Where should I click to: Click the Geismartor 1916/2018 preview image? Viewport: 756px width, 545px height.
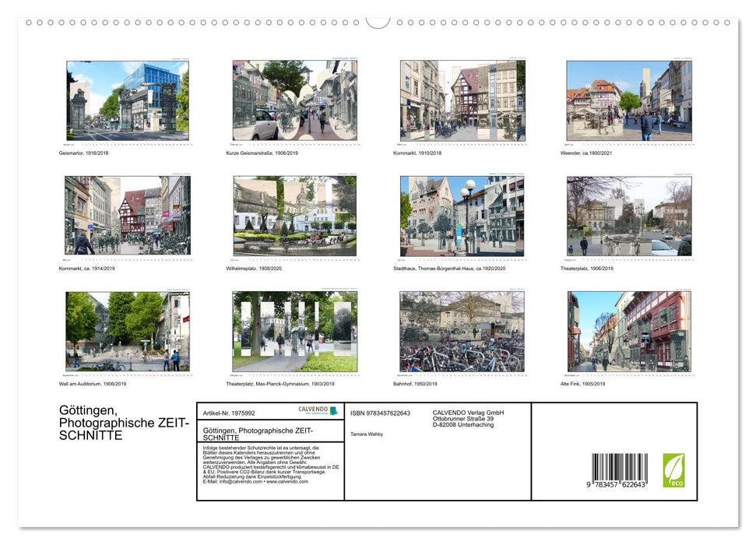(x=127, y=101)
